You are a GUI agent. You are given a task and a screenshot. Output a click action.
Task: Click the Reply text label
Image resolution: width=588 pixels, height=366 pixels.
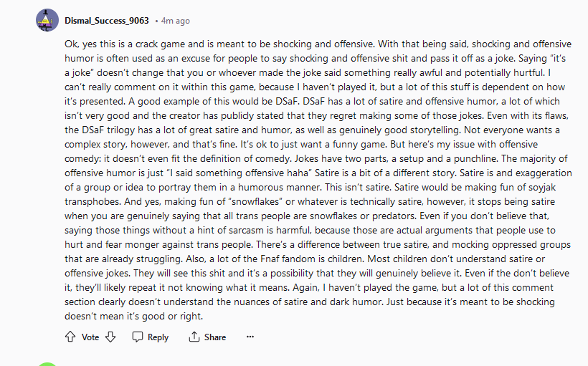[x=158, y=337]
